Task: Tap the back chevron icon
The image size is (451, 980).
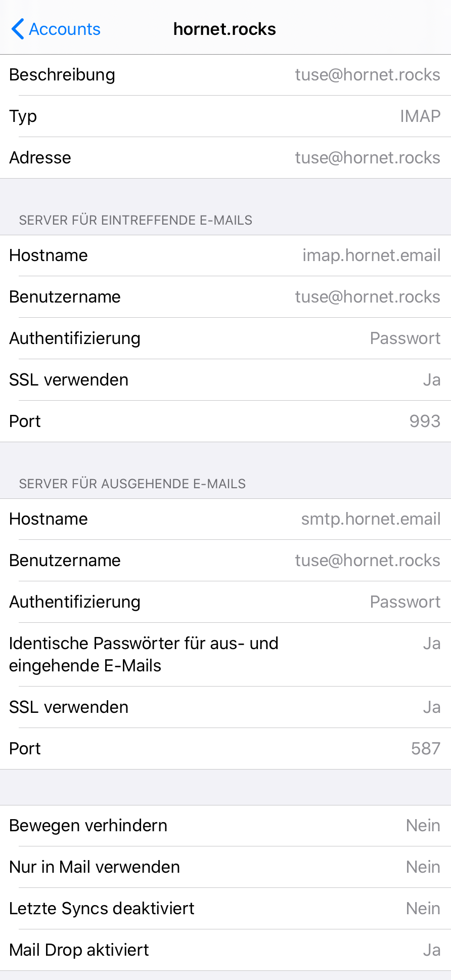Action: [x=17, y=29]
